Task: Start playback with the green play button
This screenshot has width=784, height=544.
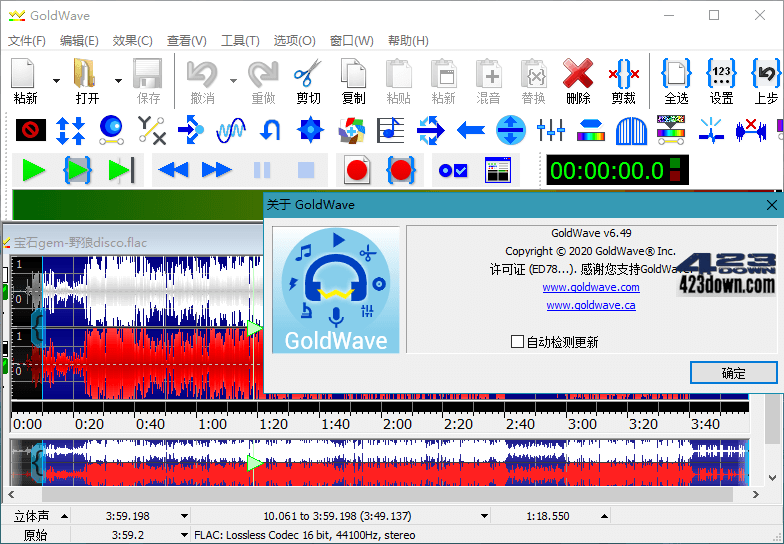Action: 34,170
